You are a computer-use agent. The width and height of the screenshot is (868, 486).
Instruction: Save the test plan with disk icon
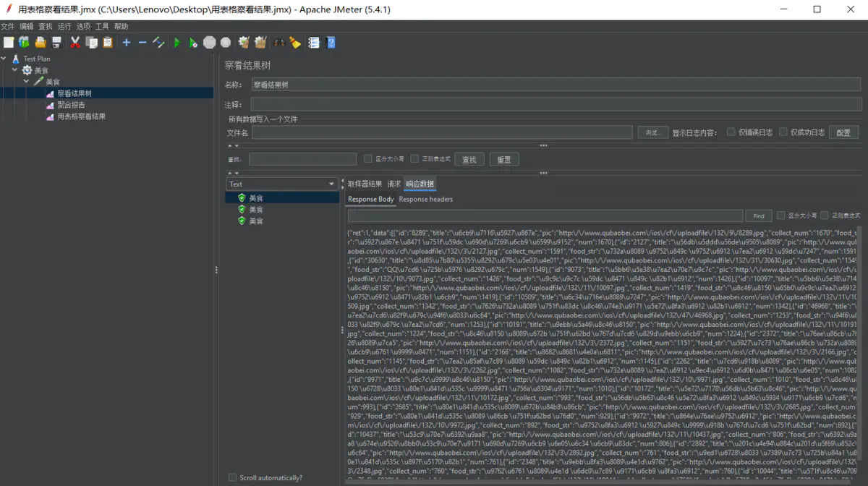(56, 43)
